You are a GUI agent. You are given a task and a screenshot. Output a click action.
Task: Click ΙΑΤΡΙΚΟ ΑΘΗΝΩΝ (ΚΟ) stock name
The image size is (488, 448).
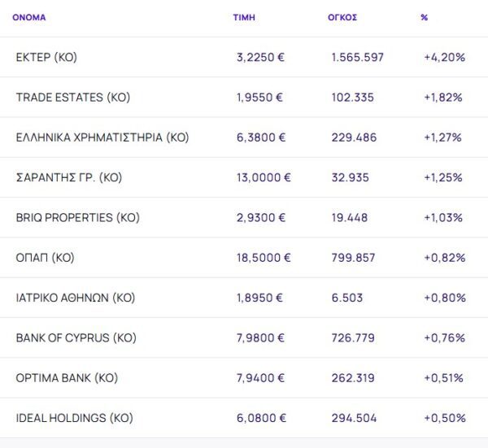pos(75,298)
